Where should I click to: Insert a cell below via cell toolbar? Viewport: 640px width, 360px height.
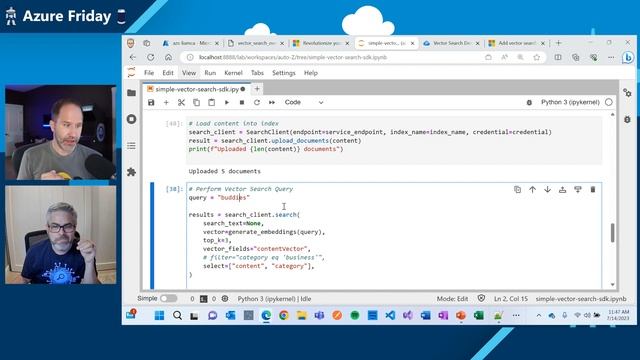coord(578,189)
